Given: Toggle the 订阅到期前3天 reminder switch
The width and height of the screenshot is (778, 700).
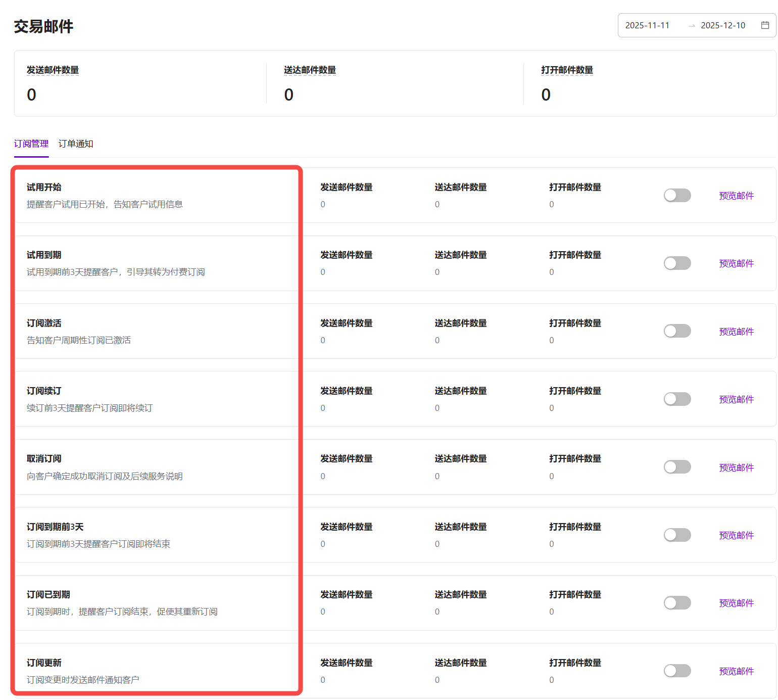Looking at the screenshot, I should coord(677,535).
